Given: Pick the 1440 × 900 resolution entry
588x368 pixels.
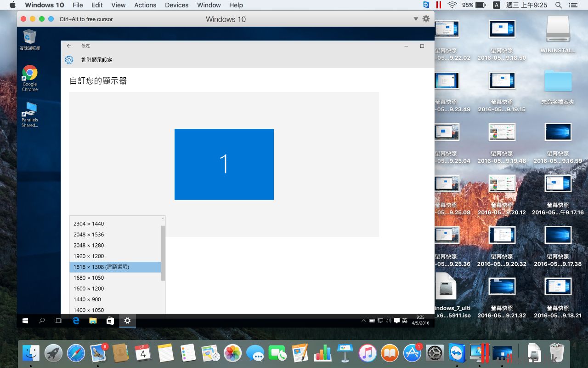Looking at the screenshot, I should point(87,299).
